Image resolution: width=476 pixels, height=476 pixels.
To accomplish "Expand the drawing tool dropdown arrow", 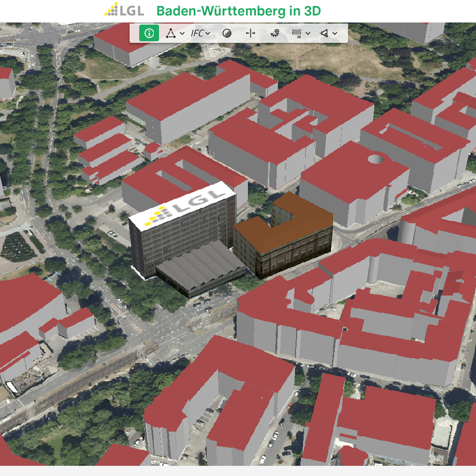I will point(183,33).
